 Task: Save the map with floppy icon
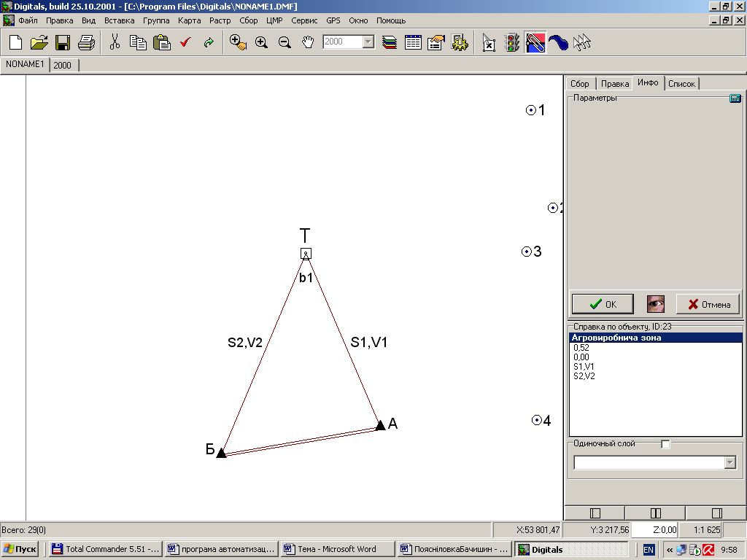click(x=63, y=43)
